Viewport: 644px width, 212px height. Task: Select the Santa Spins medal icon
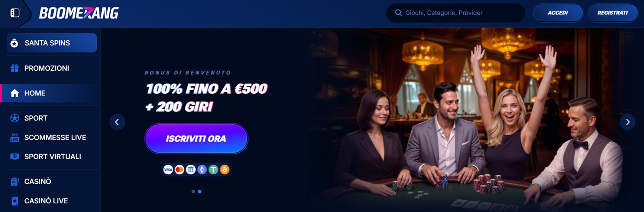click(14, 43)
